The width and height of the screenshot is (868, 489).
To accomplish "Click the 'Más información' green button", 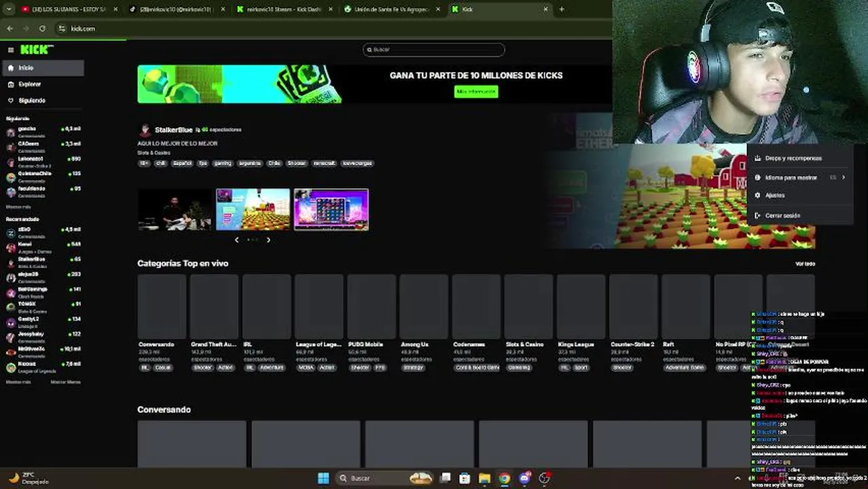I will pos(476,91).
